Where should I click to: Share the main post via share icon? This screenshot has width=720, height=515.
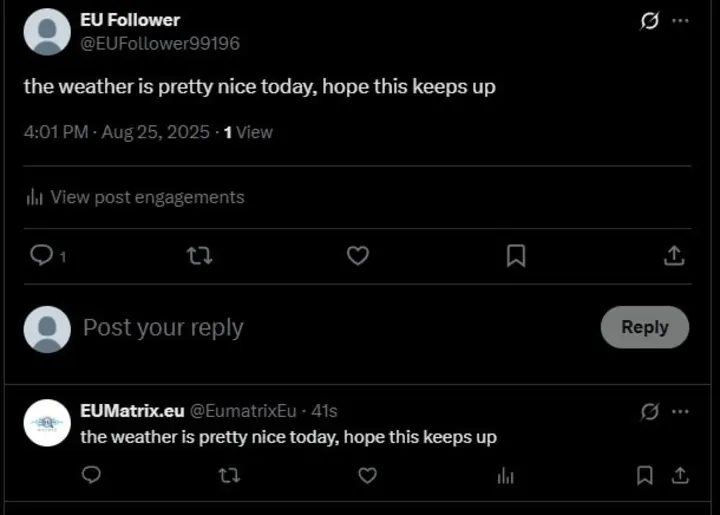(674, 256)
